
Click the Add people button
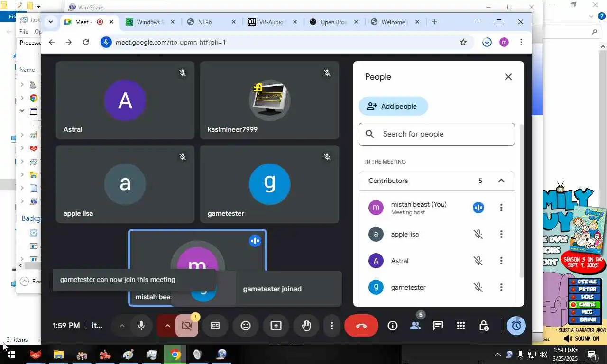(x=393, y=106)
